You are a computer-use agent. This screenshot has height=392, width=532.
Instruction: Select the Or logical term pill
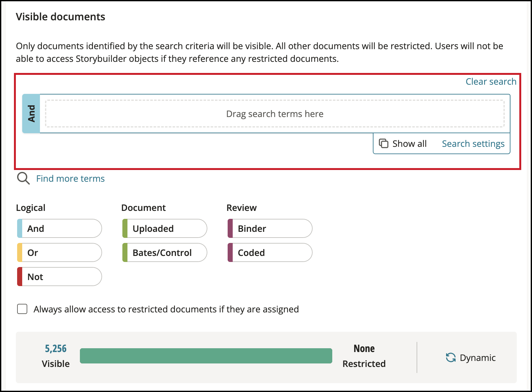click(x=59, y=252)
